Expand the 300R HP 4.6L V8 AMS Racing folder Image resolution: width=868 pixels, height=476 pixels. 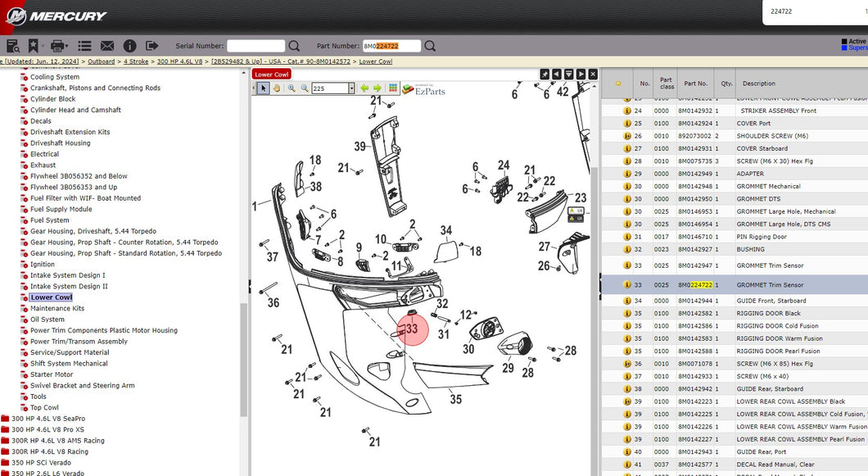pyautogui.click(x=5, y=441)
